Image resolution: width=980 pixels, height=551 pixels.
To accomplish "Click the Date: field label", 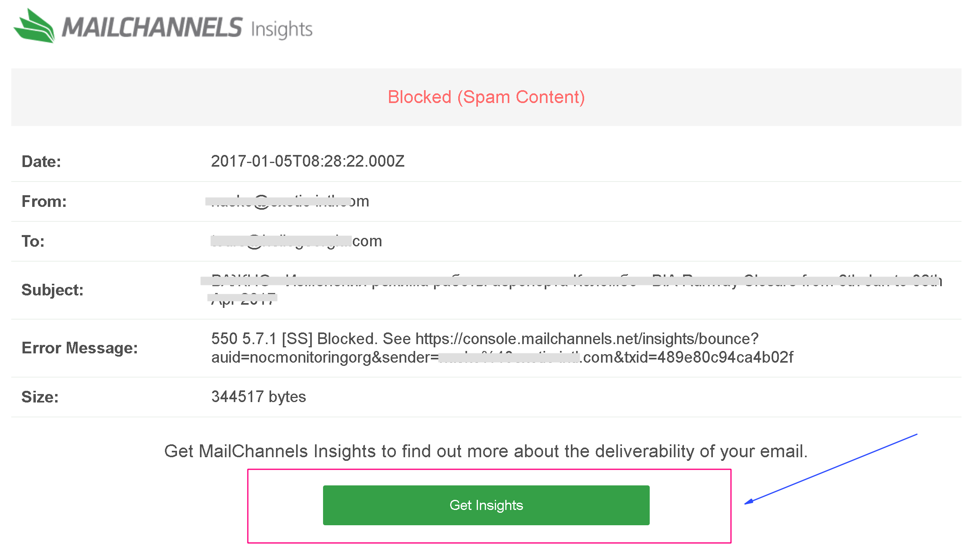I will click(41, 161).
